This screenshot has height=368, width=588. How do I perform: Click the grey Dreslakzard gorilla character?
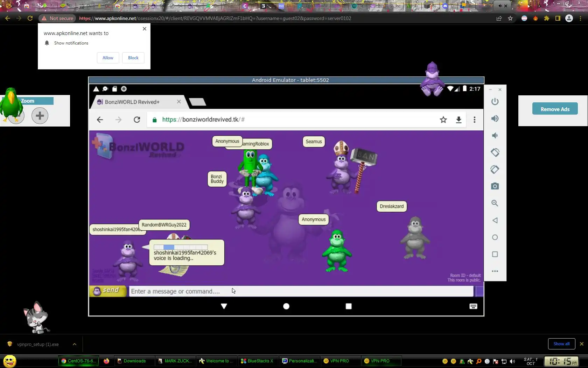415,238
